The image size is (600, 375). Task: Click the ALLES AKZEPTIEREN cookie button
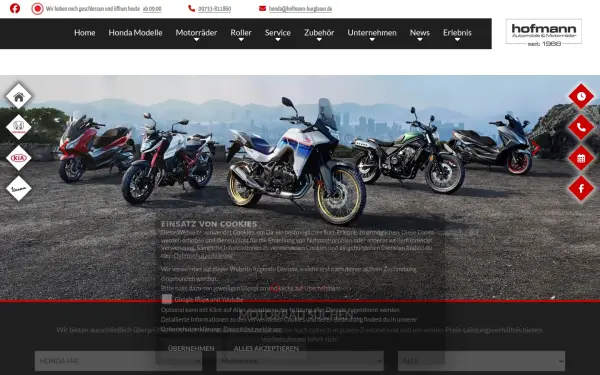(266, 348)
